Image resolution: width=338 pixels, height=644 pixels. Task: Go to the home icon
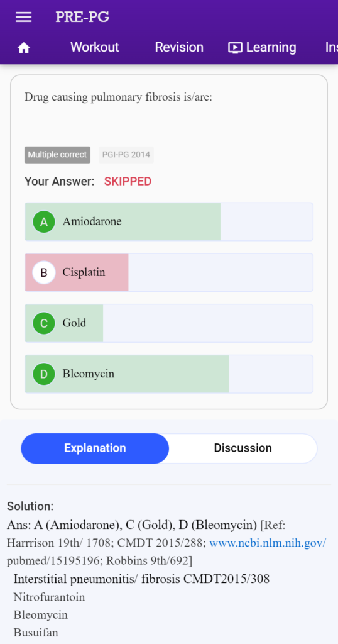click(x=24, y=48)
